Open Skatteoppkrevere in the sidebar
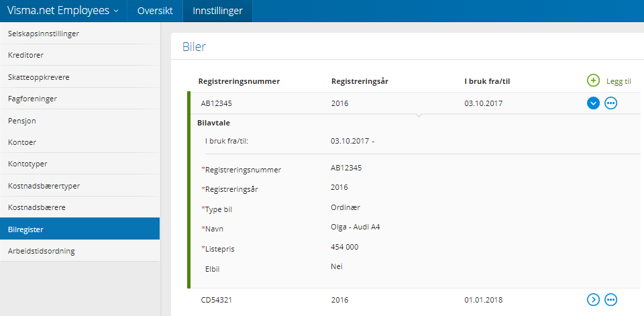This screenshot has width=644, height=316. pos(80,77)
